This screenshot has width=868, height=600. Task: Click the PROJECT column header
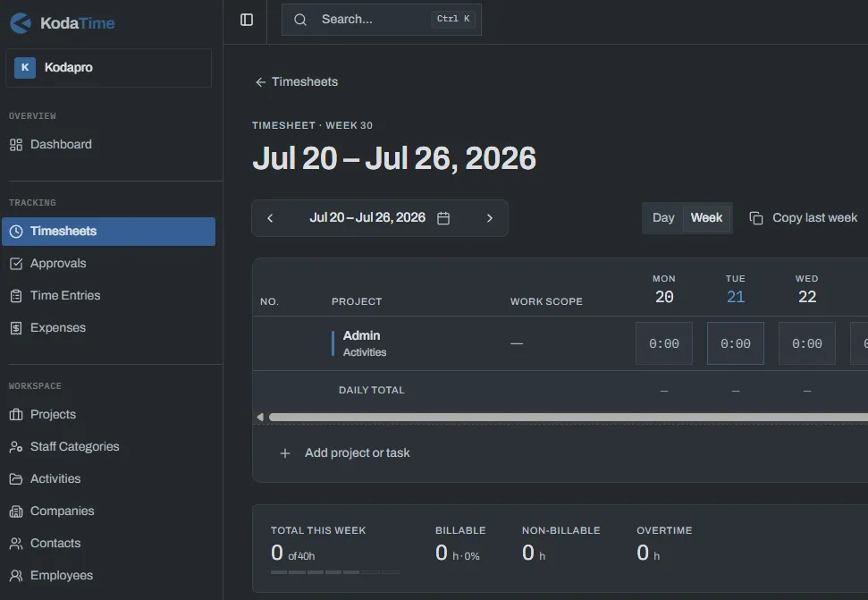click(357, 301)
